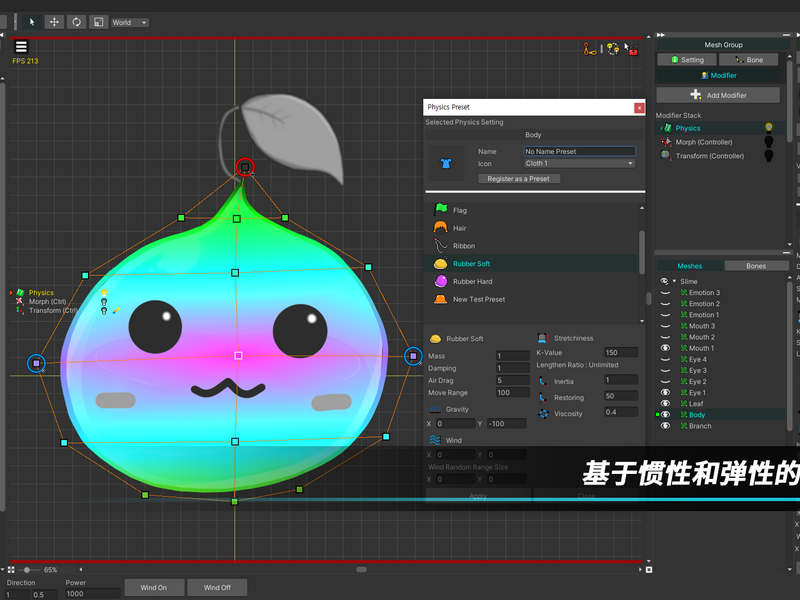Toggle visibility of the Slime group
The image size is (800, 600).
(664, 281)
